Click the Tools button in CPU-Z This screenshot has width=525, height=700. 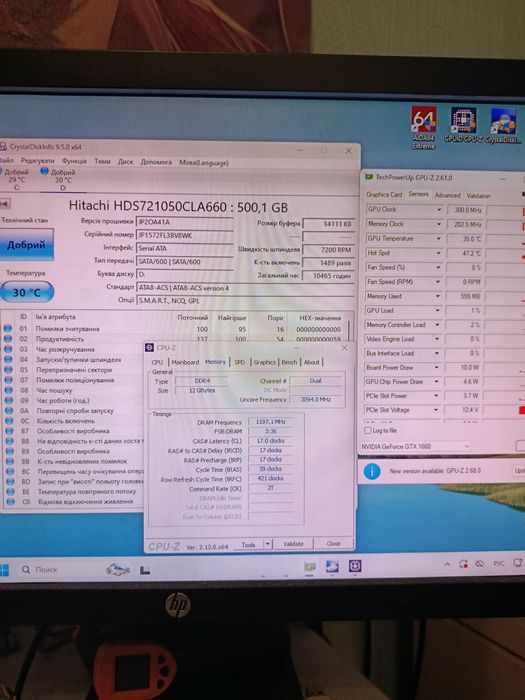pos(249,544)
